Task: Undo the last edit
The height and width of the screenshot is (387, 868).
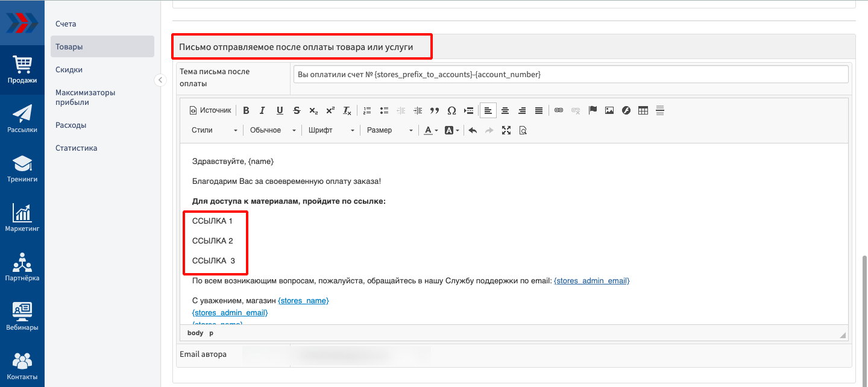Action: pyautogui.click(x=473, y=130)
